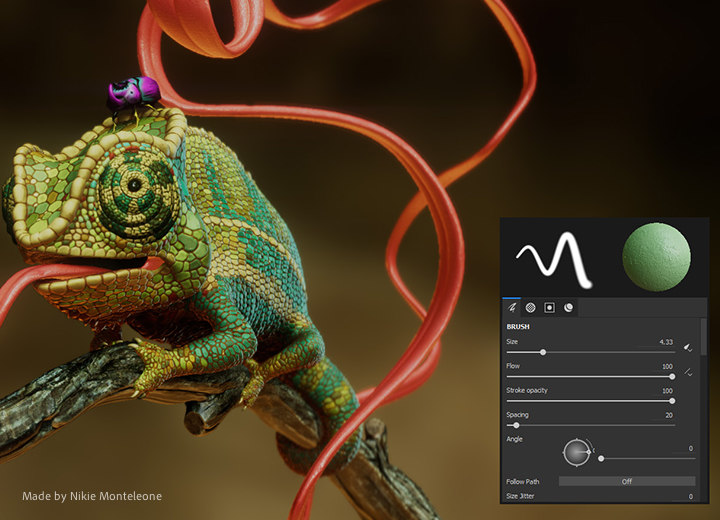Click the green material sphere preview
The image size is (720, 520).
tap(656, 257)
